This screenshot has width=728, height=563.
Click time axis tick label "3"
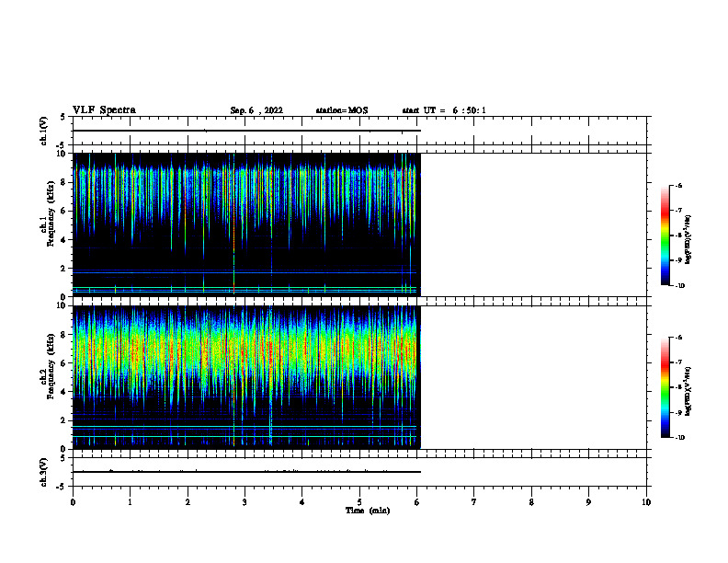coord(245,502)
